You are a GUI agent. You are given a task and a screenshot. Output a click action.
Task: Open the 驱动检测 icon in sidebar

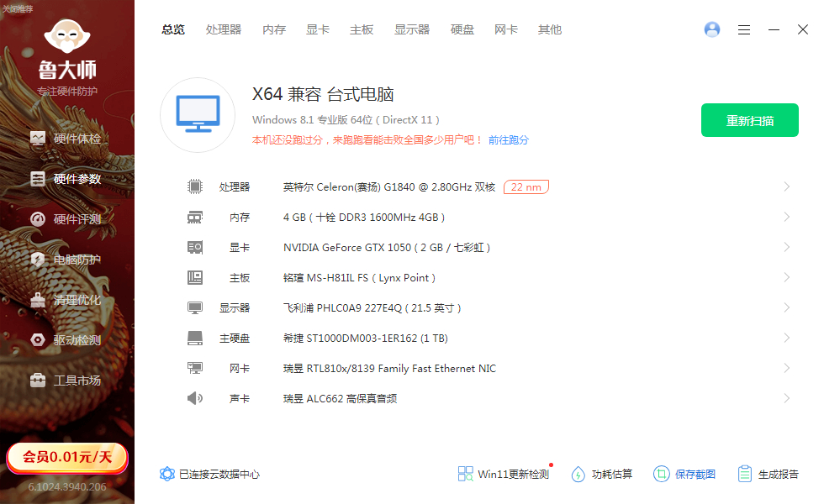(38, 340)
